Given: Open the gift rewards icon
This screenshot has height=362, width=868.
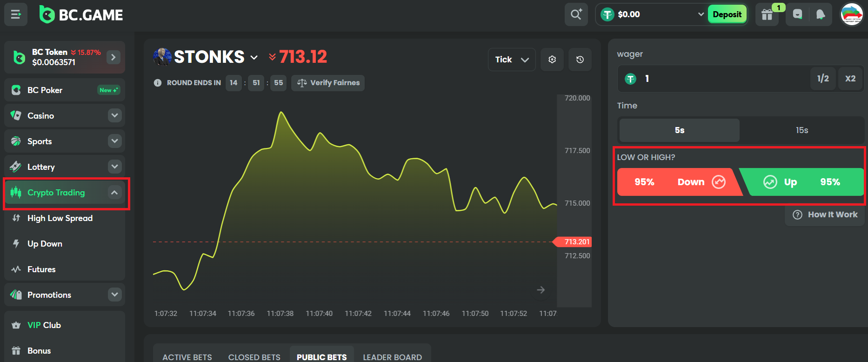Looking at the screenshot, I should pos(767,15).
